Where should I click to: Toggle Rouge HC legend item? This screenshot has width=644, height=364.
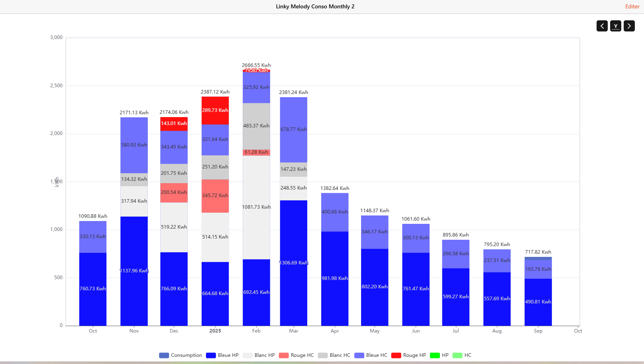(296, 355)
